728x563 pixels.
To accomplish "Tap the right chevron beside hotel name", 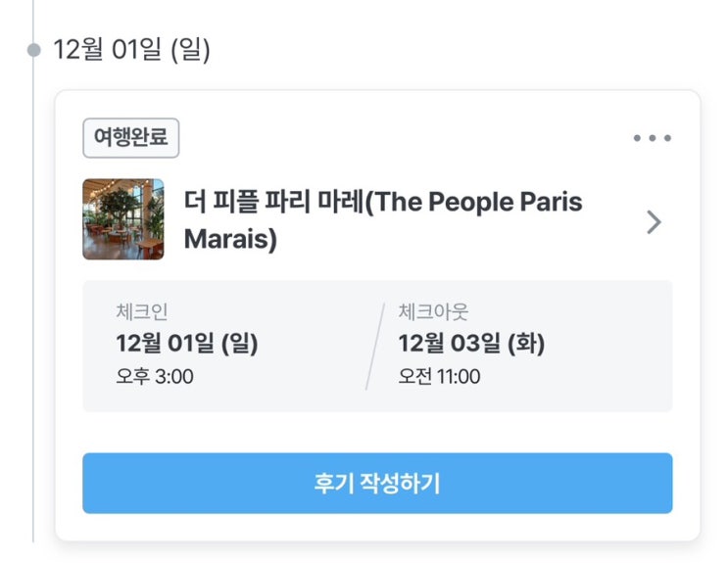I will pos(654,222).
